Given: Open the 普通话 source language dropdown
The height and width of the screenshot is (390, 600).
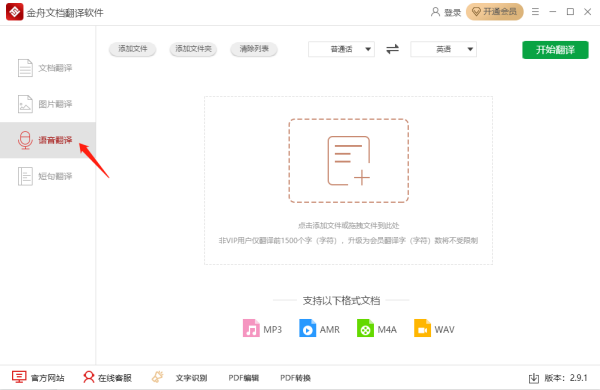Looking at the screenshot, I should coord(341,49).
